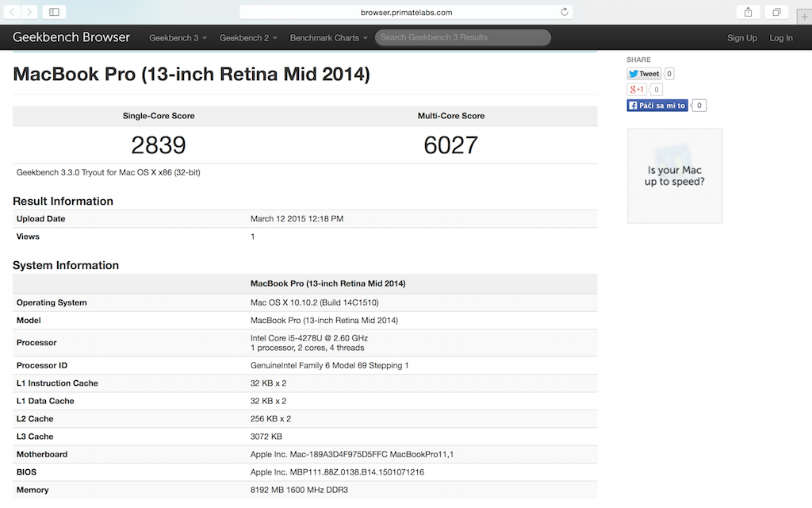Click the Log In link
Viewport: 812px width, 508px height.
(780, 38)
